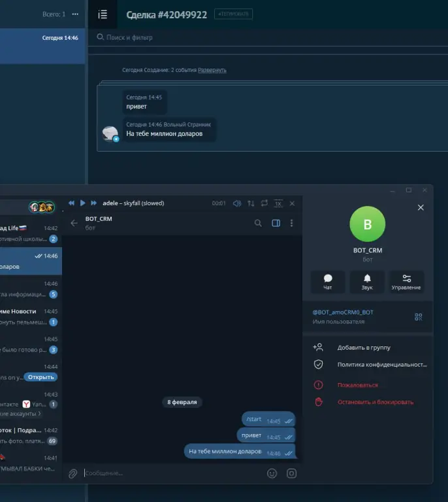Image resolution: width=448 pixels, height=502 pixels.
Task: Search within the BOT_CRM chat
Action: pos(258,223)
